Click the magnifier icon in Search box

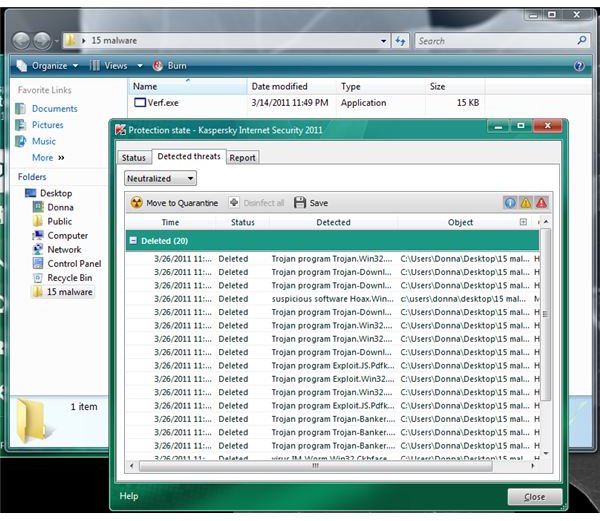[582, 40]
